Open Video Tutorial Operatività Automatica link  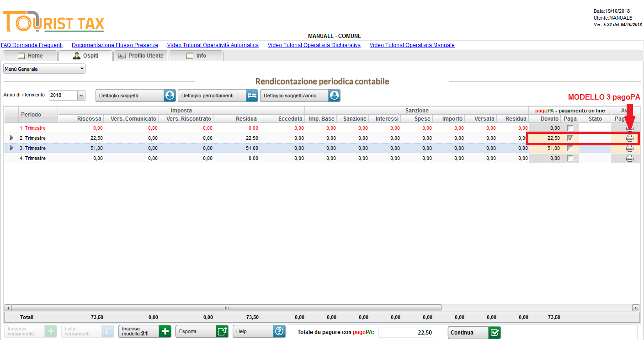[213, 45]
